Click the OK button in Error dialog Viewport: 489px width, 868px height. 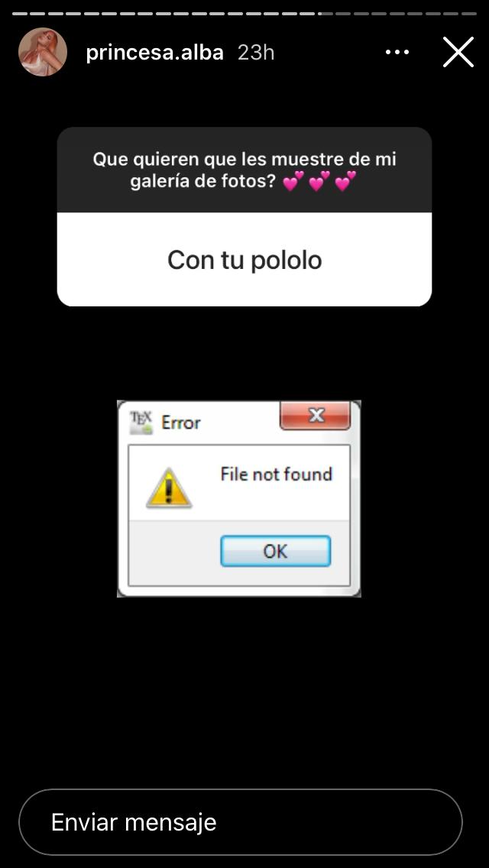(x=275, y=551)
